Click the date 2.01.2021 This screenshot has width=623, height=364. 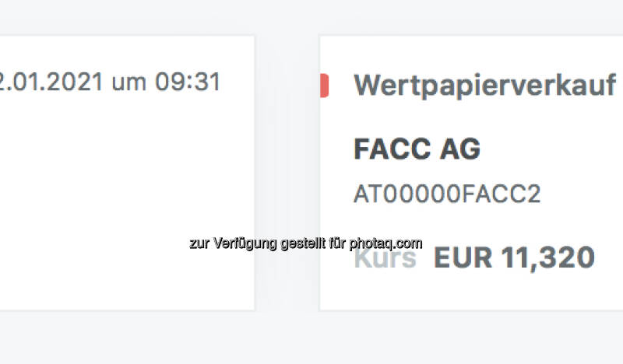[x=51, y=82]
